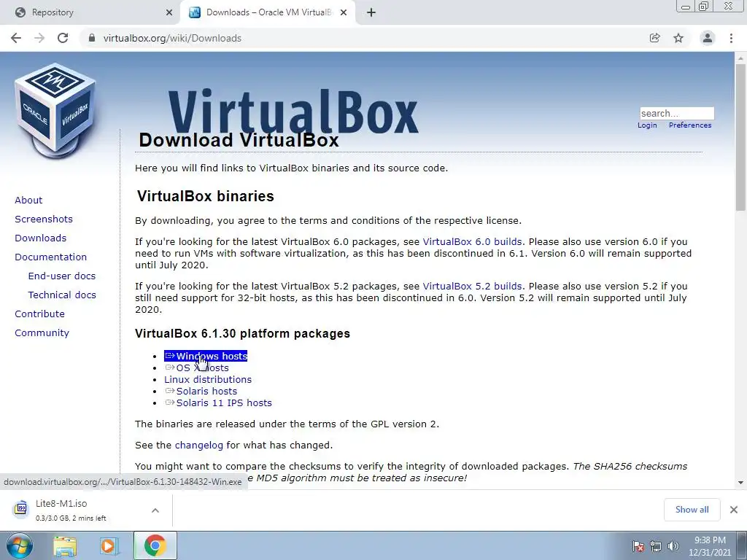Viewport: 747px width, 560px height.
Task: Click the browser forward arrow
Action: [x=39, y=38]
